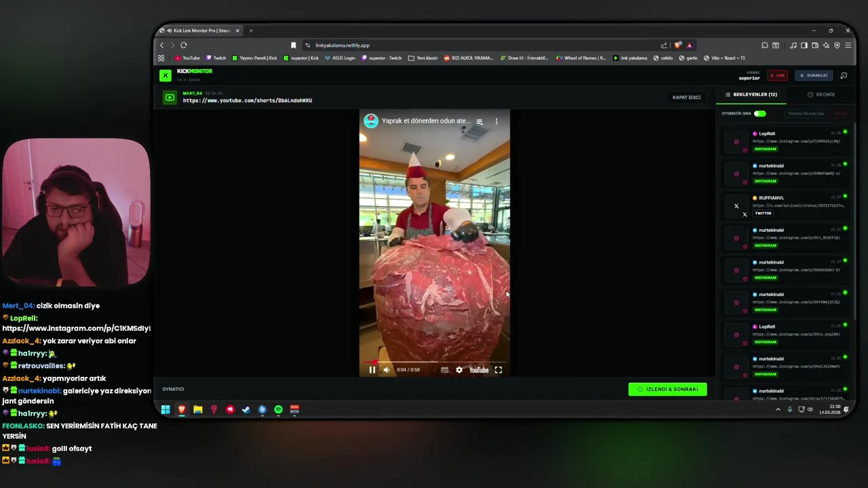
Task: Click the channel avatar on the video
Action: (371, 121)
